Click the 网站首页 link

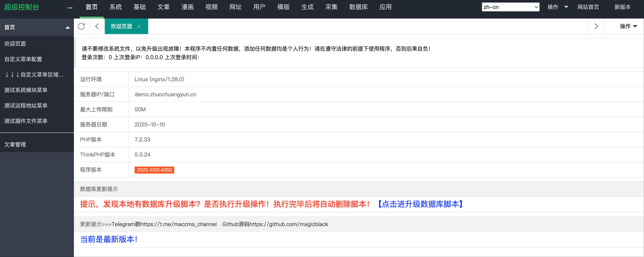coord(588,7)
